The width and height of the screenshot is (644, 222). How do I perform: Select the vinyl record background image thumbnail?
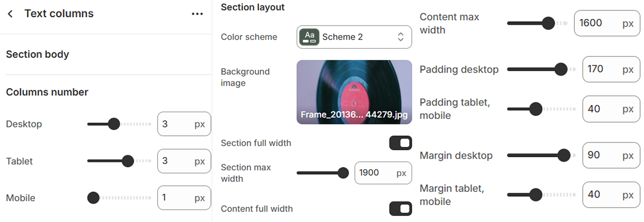click(354, 92)
